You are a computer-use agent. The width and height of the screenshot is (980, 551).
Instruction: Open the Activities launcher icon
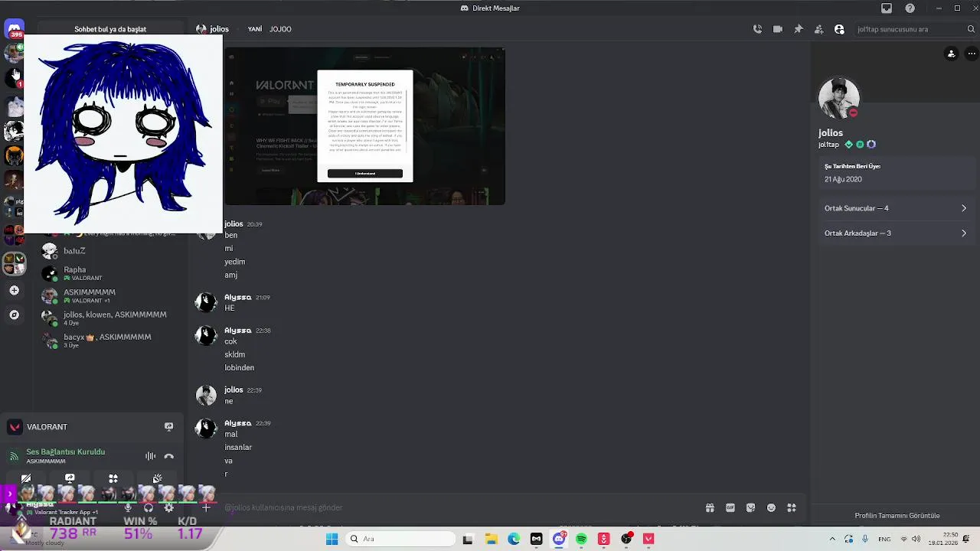pyautogui.click(x=113, y=478)
